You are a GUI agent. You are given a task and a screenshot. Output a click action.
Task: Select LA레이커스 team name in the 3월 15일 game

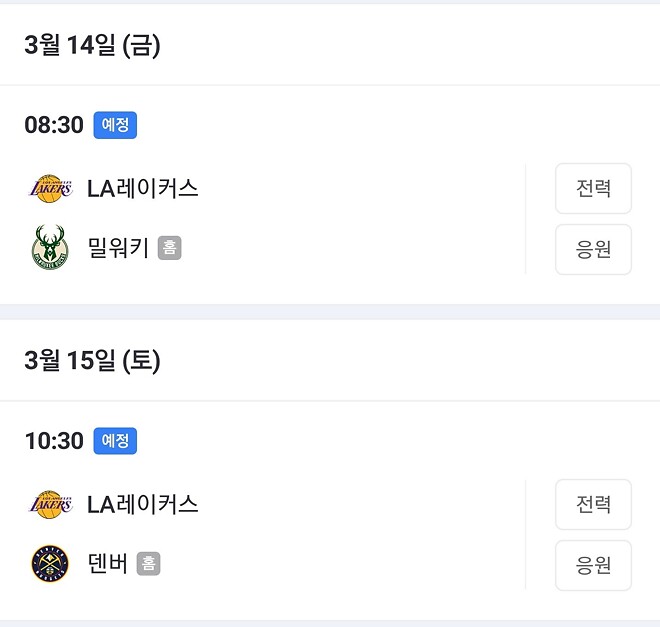click(x=142, y=504)
